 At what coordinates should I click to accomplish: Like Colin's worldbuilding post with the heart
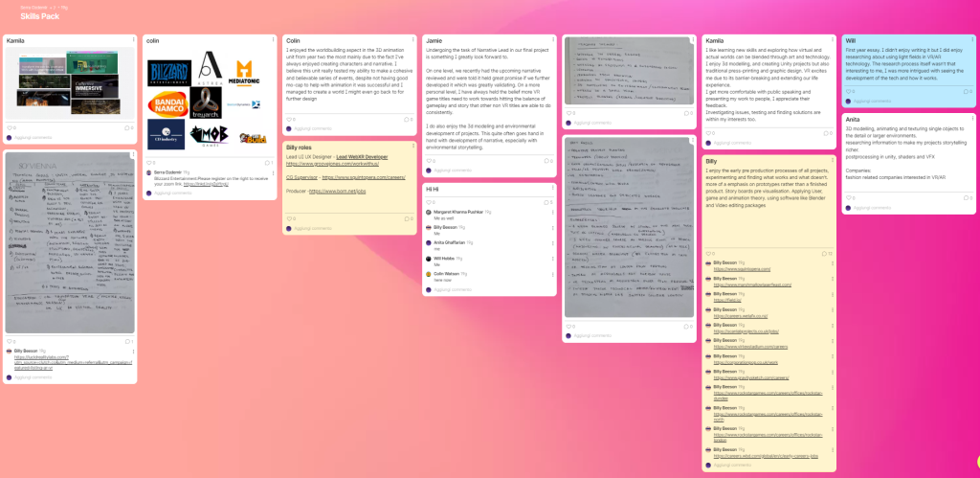pos(289,119)
